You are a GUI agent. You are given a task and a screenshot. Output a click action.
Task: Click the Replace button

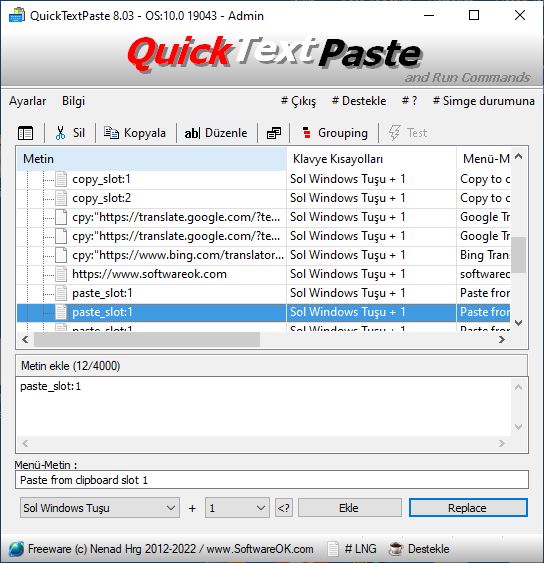point(468,508)
